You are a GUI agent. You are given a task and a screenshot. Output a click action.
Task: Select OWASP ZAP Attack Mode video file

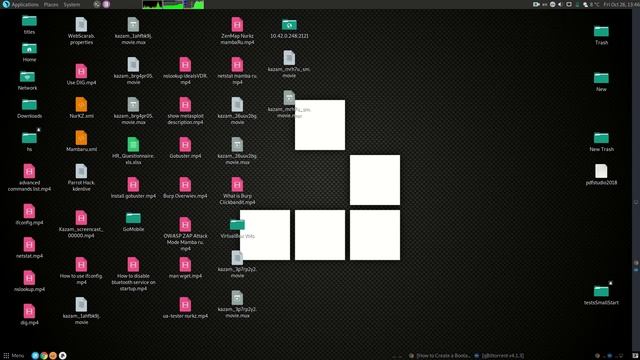(185, 234)
